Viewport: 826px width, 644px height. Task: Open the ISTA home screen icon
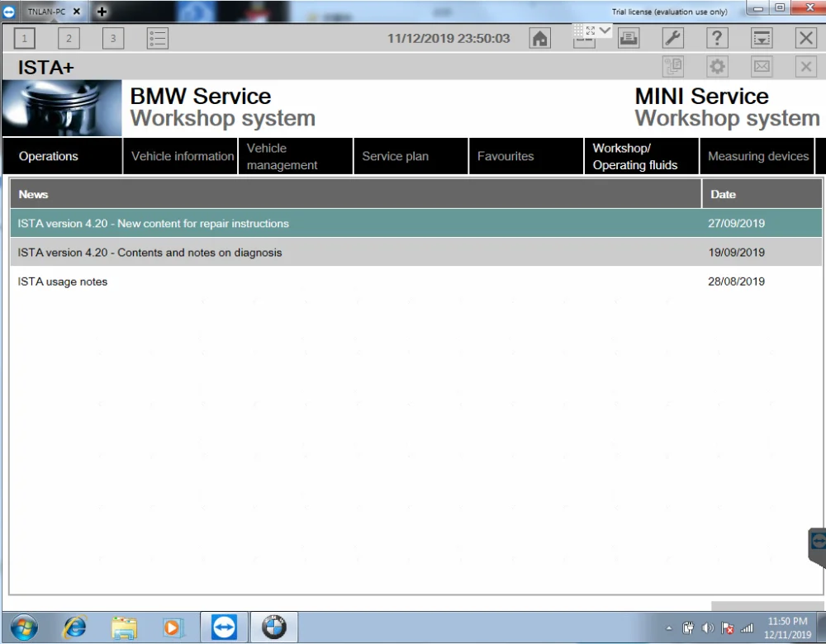[539, 39]
